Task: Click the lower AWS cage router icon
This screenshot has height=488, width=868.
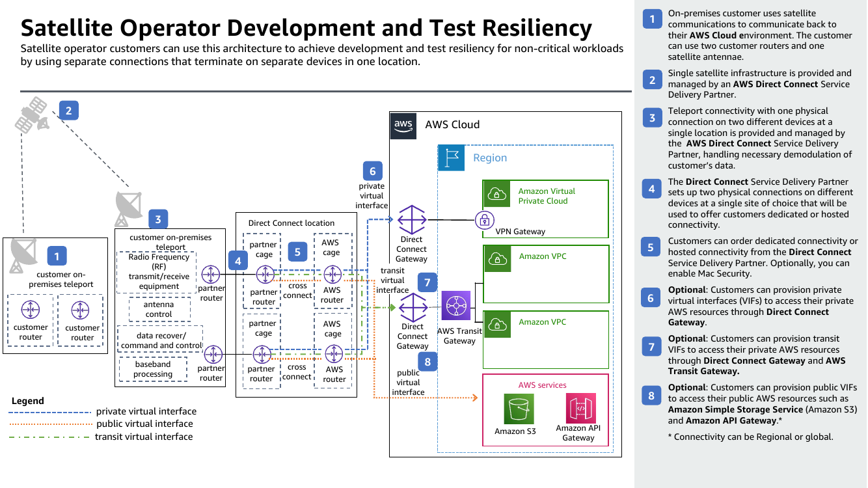Action: [x=334, y=355]
